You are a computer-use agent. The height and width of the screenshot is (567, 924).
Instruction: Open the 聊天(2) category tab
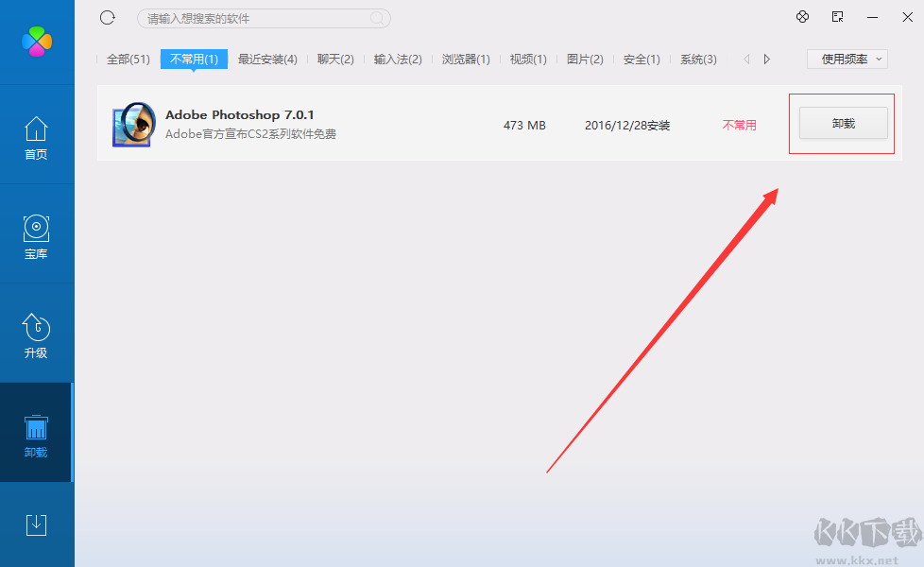[x=335, y=59]
